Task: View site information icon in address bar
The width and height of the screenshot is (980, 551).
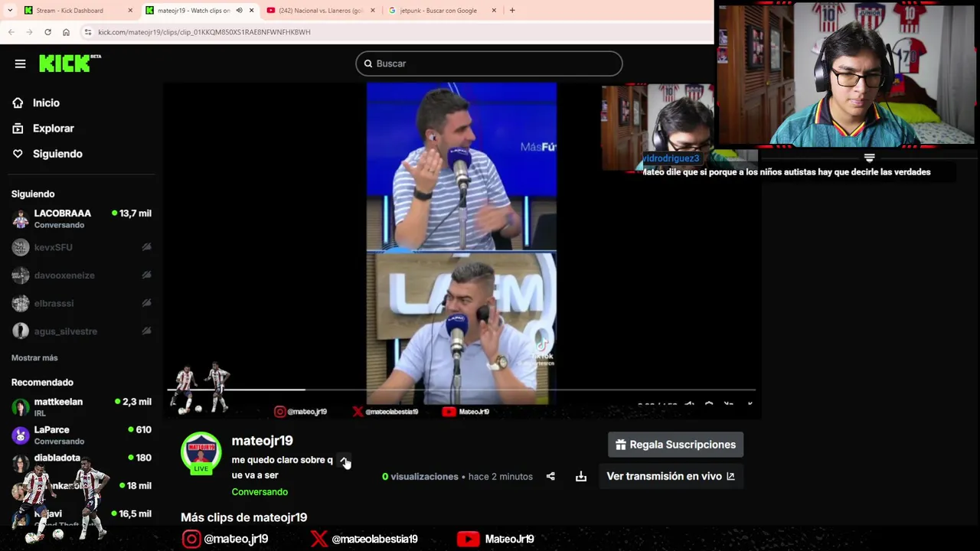Action: click(88, 32)
